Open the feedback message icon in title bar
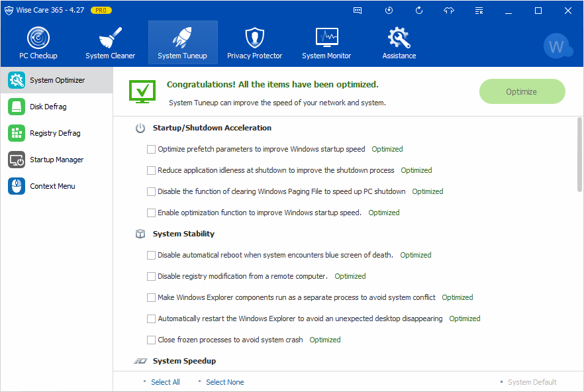This screenshot has height=392, width=584. pyautogui.click(x=358, y=11)
